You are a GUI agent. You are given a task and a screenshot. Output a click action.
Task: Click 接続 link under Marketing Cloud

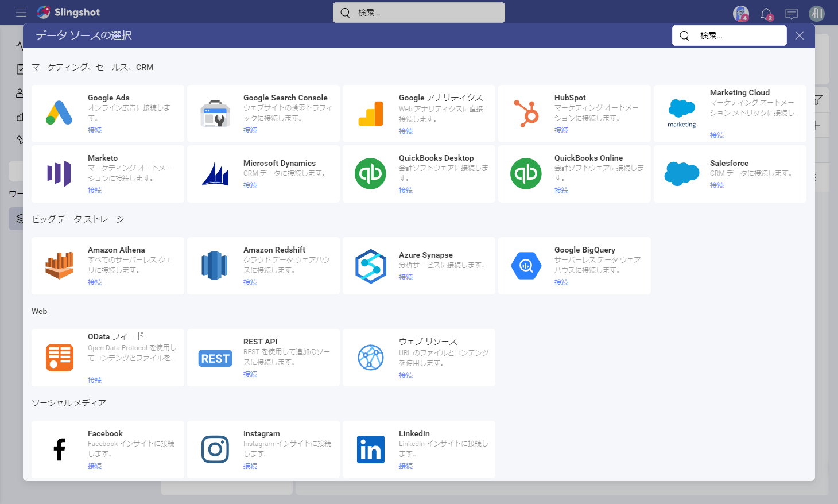(x=717, y=135)
